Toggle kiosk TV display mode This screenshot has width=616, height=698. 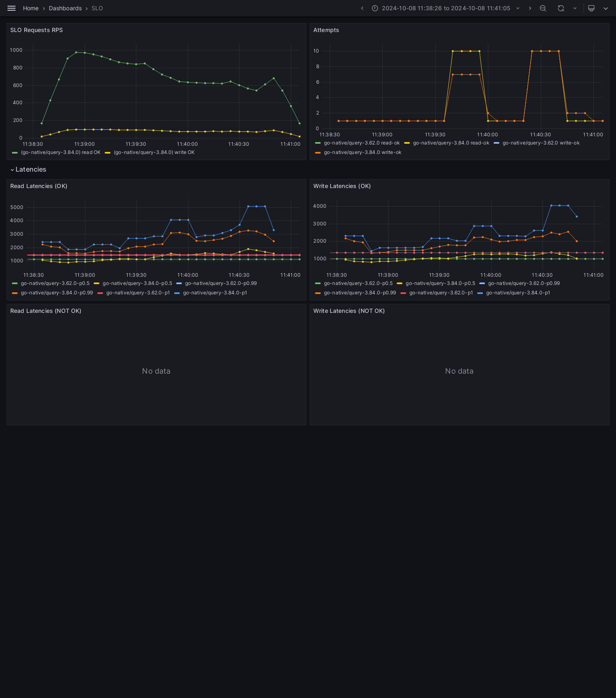coord(591,8)
